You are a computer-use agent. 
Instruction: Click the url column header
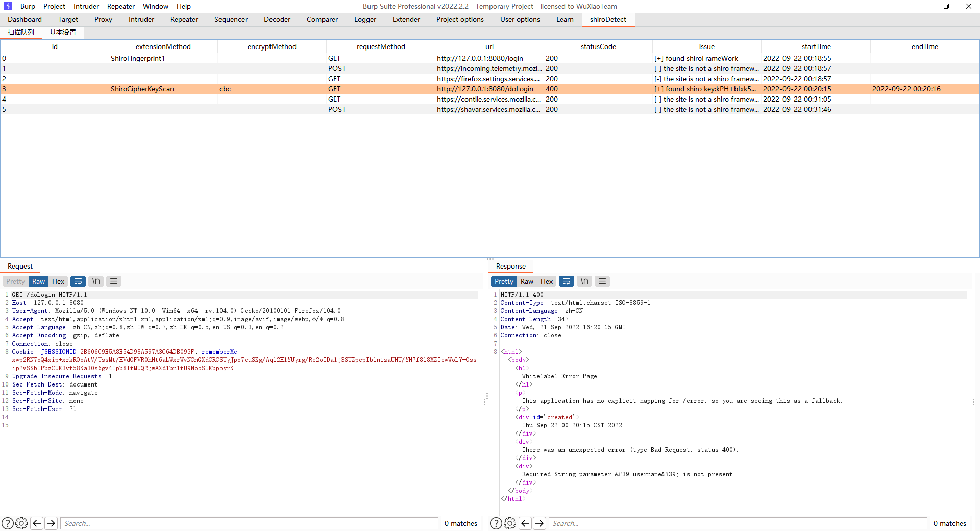pyautogui.click(x=489, y=46)
